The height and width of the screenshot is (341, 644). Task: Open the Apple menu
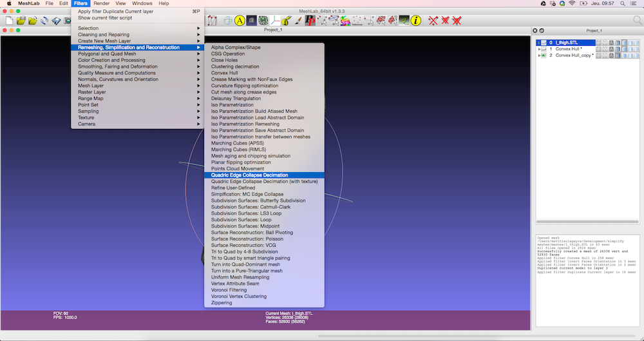[x=9, y=3]
